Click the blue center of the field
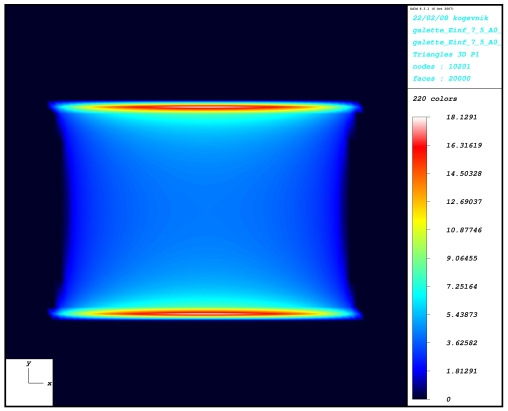Screen dimensions: 508x411 (205, 210)
